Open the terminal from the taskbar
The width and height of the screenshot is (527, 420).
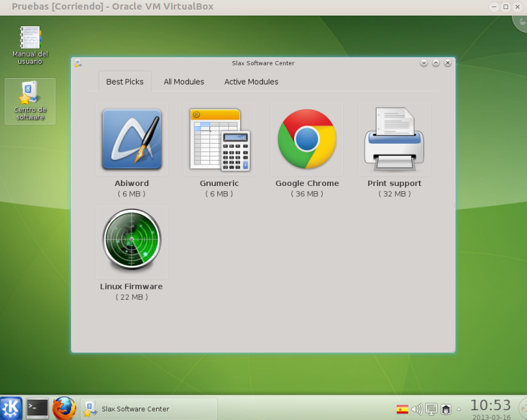point(37,408)
